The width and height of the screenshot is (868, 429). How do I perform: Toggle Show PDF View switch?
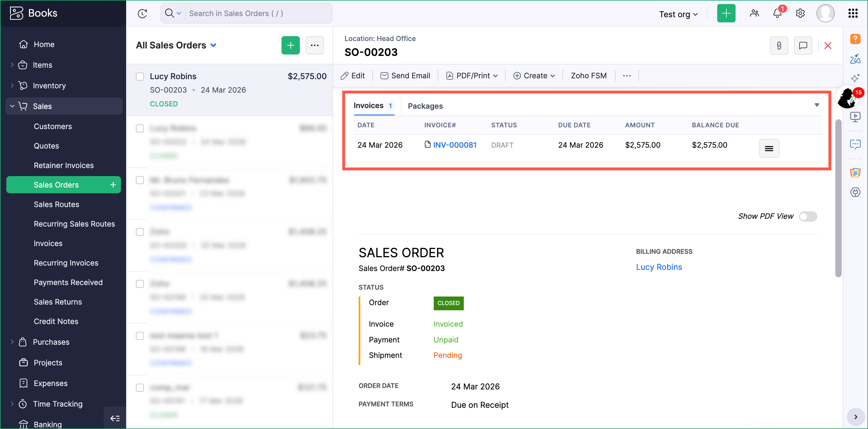click(808, 216)
